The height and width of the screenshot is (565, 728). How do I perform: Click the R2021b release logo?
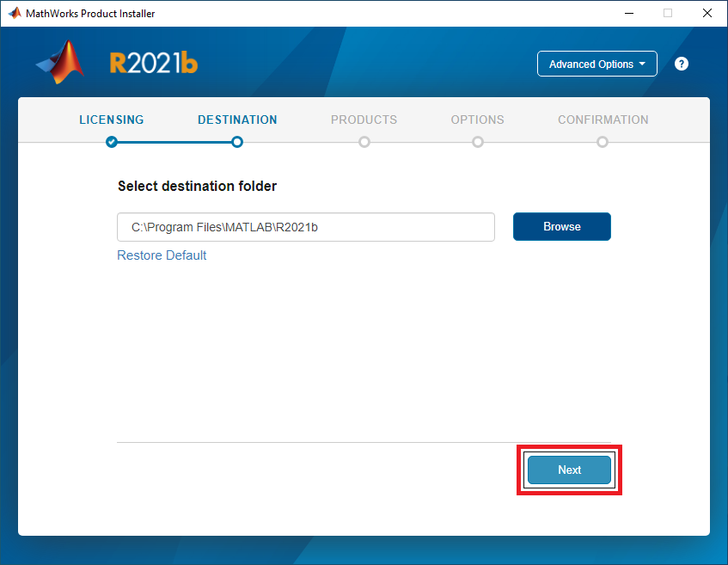click(153, 64)
